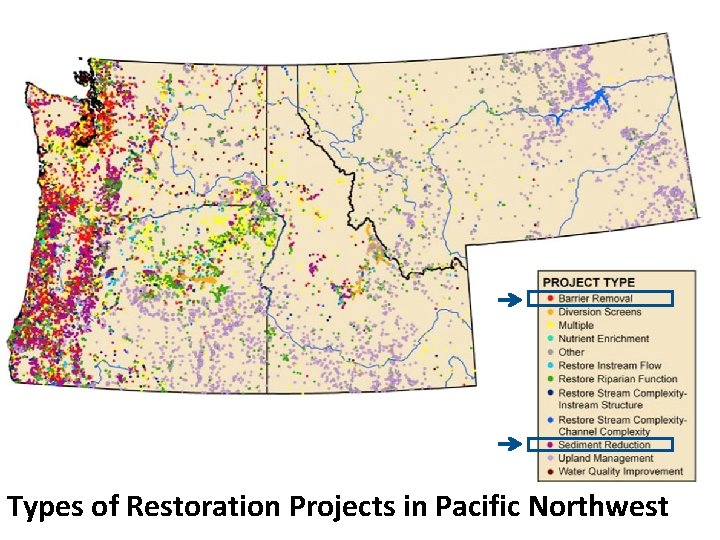Click the green Restore Riparian Function dot
Image resolution: width=720 pixels, height=540 pixels.
pos(551,379)
